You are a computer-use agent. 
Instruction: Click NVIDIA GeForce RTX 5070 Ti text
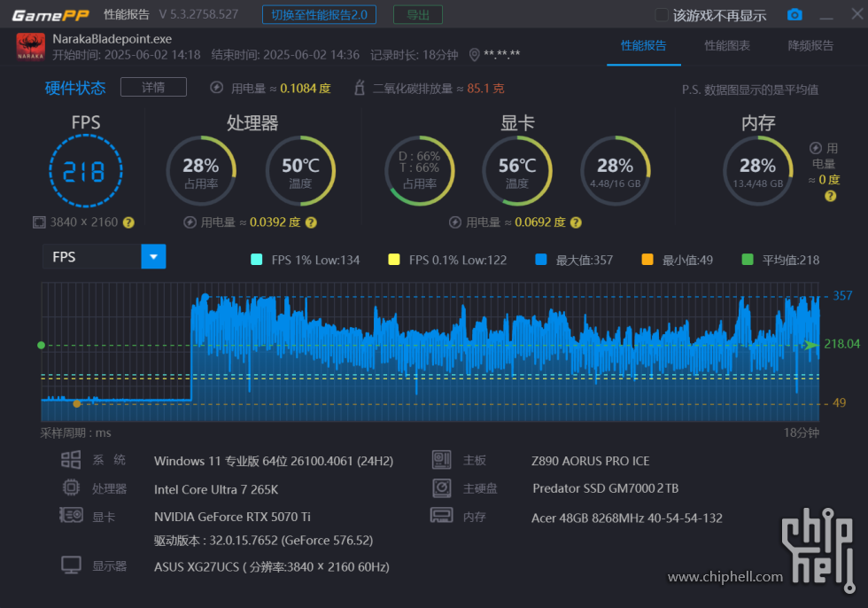click(232, 517)
